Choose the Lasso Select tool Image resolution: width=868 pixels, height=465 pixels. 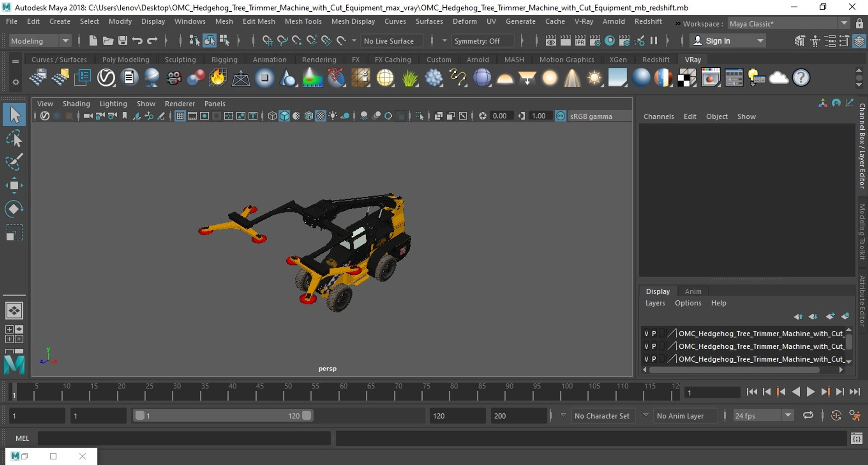(14, 138)
